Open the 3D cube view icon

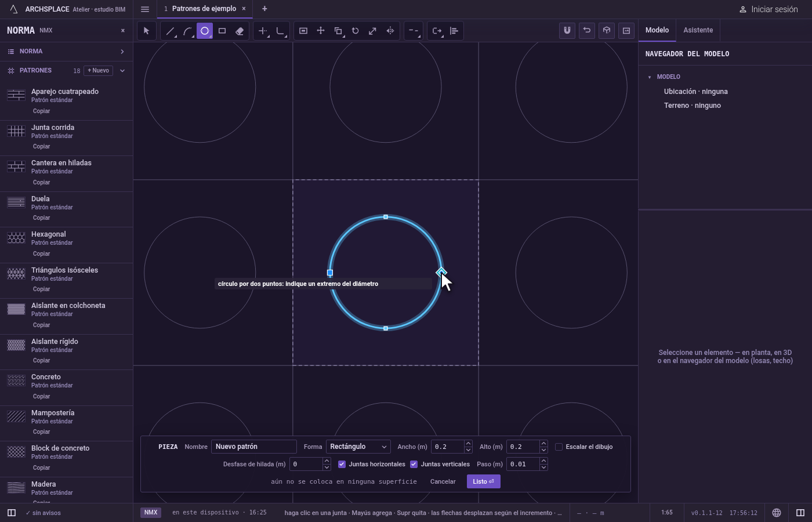[607, 31]
